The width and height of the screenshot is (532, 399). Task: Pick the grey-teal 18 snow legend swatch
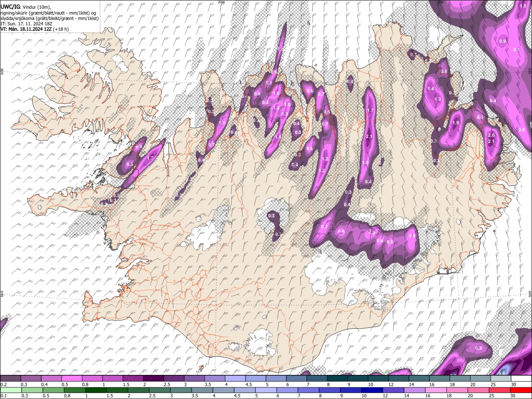pos(460,379)
